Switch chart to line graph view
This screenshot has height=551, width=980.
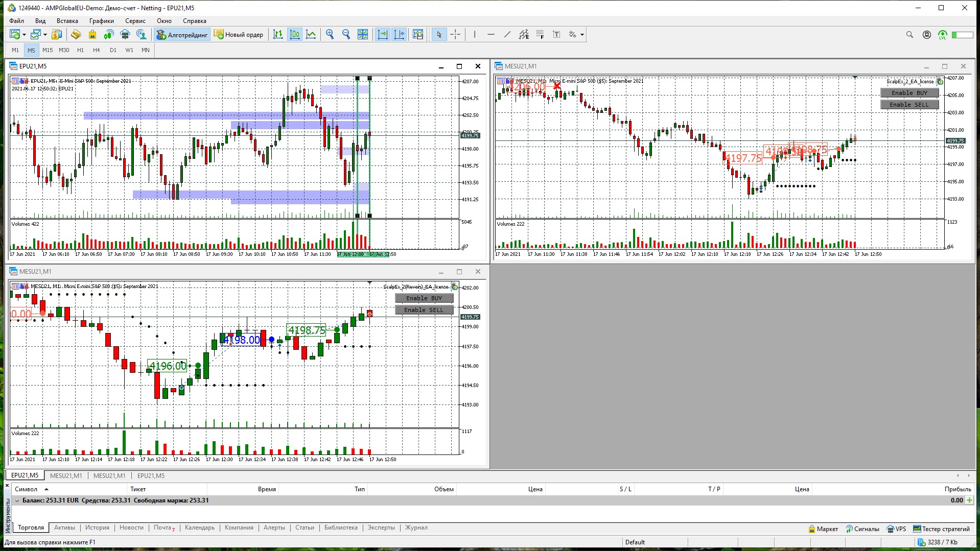[311, 35]
